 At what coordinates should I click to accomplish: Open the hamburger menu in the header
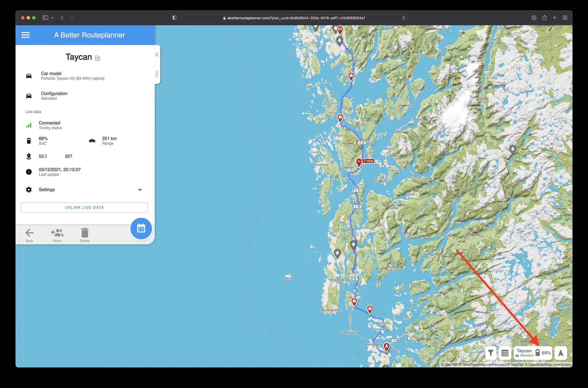[x=25, y=35]
